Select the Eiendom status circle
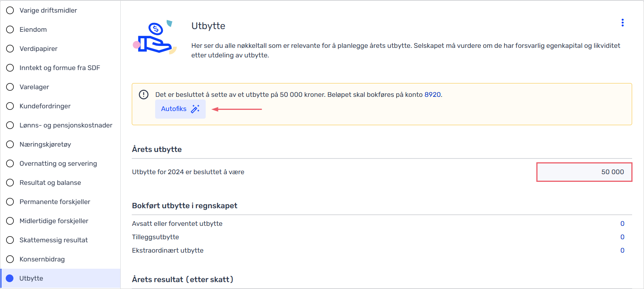Image resolution: width=644 pixels, height=289 pixels. click(x=10, y=29)
